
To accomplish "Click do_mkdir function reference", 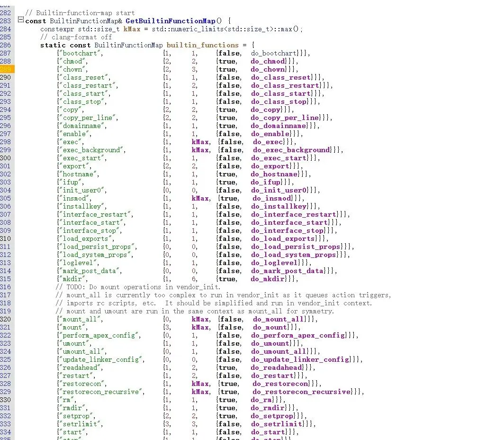I will [268, 279].
